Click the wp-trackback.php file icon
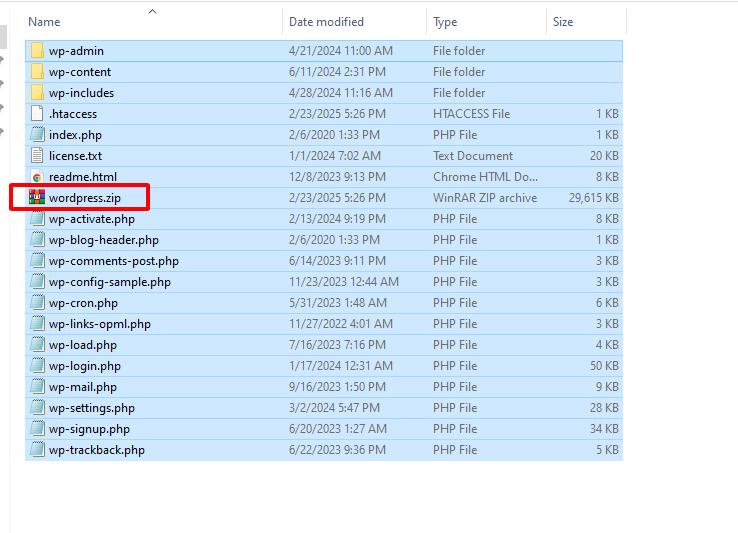This screenshot has width=738, height=533. [x=37, y=450]
